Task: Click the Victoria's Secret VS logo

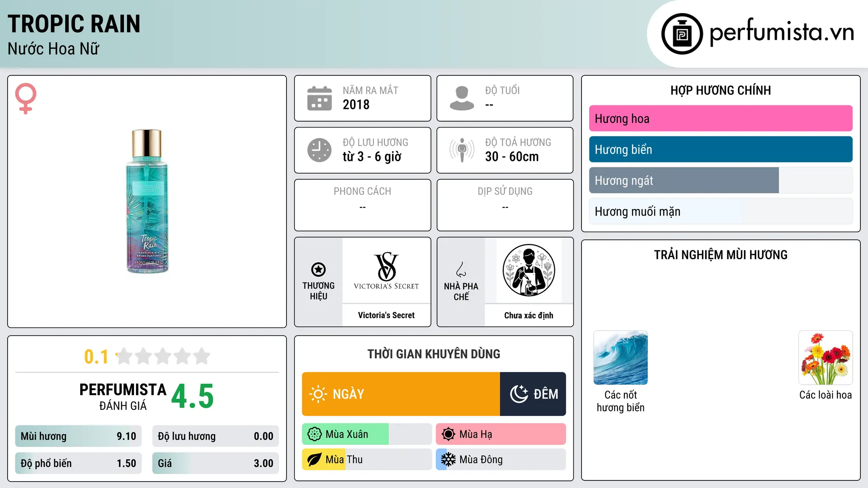Action: point(386,271)
